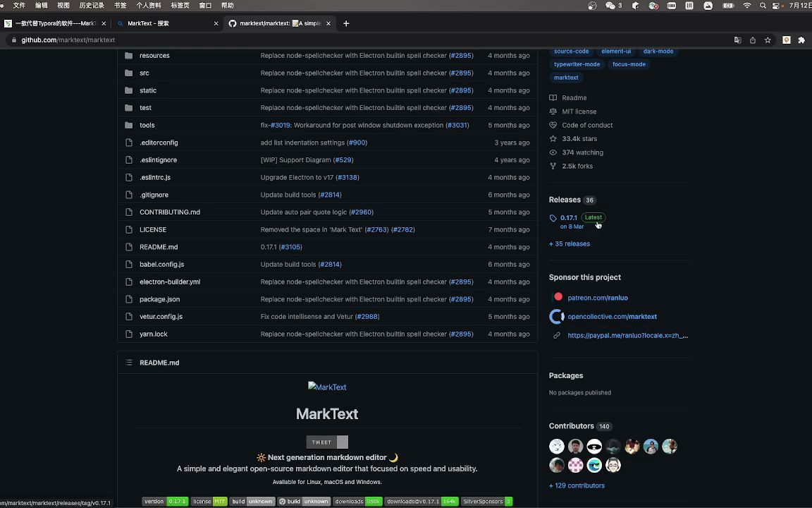Screen dimensions: 812x508
Task: Click the version 0.17.1 badge
Action: click(x=165, y=502)
